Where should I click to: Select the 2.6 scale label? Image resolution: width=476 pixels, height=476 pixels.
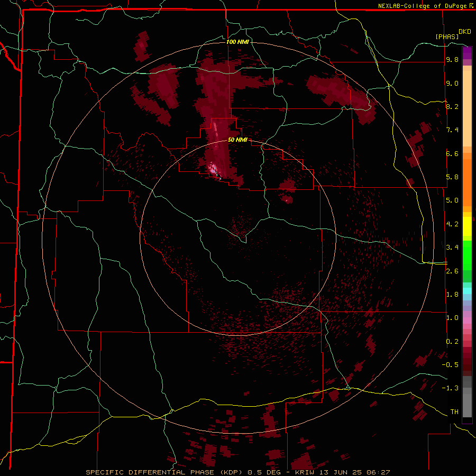[452, 271]
